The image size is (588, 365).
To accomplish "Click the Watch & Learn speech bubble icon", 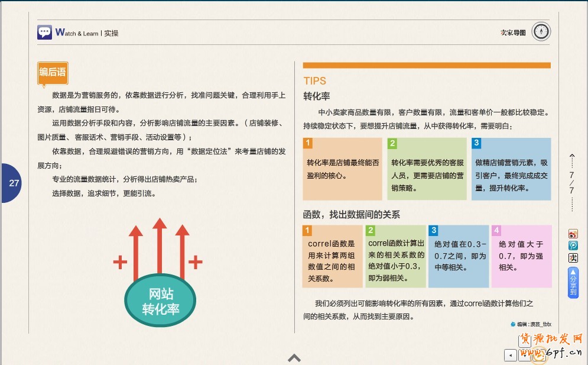I will pyautogui.click(x=44, y=32).
